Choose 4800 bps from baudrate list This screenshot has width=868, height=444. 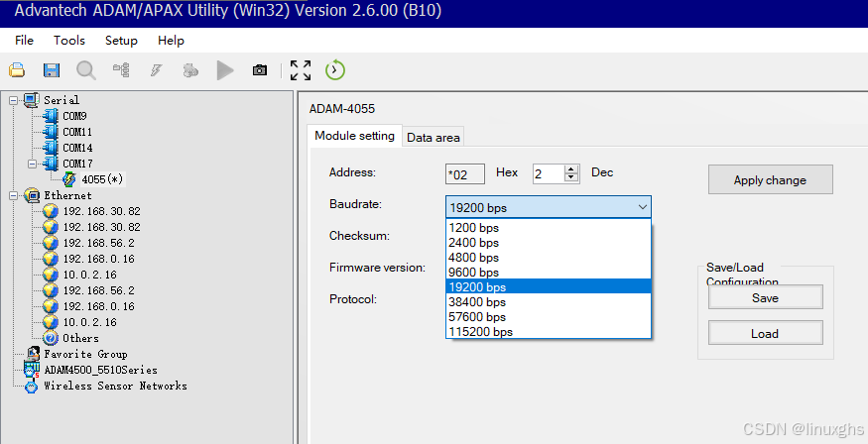pyautogui.click(x=548, y=258)
